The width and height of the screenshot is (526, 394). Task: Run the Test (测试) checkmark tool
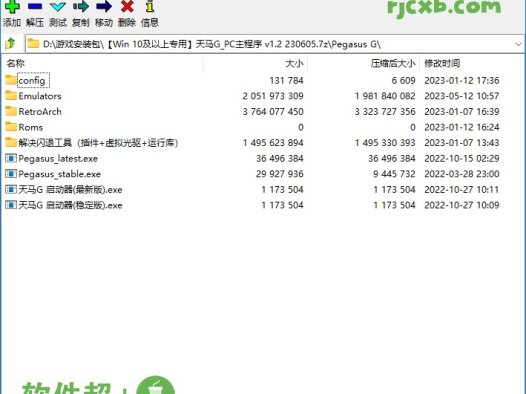click(58, 6)
